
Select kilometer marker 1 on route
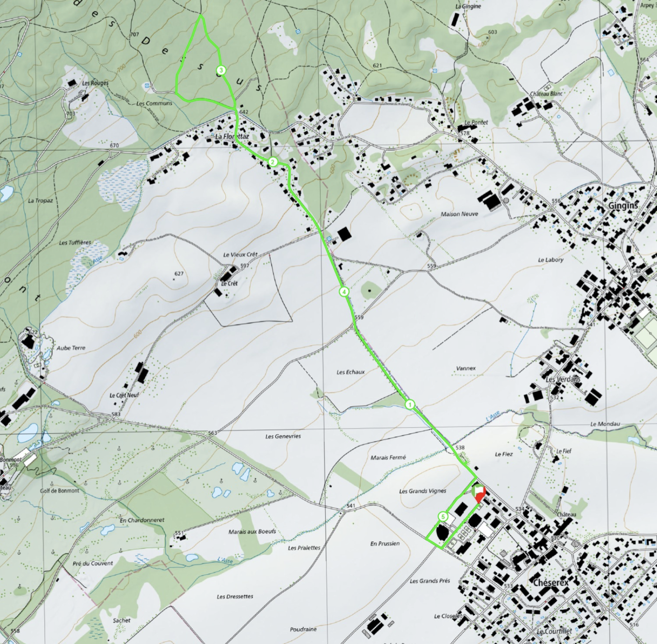tap(410, 404)
